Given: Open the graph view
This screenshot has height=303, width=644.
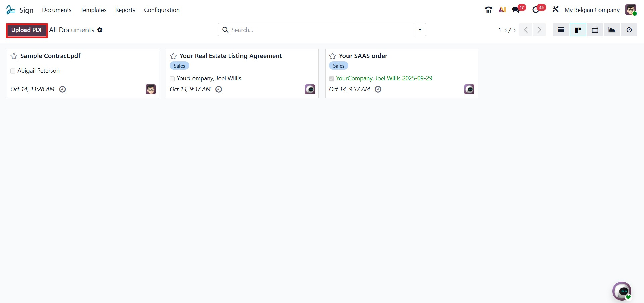Looking at the screenshot, I should pyautogui.click(x=612, y=30).
